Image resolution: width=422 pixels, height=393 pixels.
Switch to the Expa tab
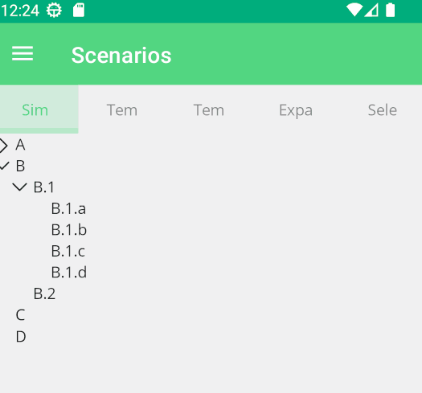coord(296,110)
